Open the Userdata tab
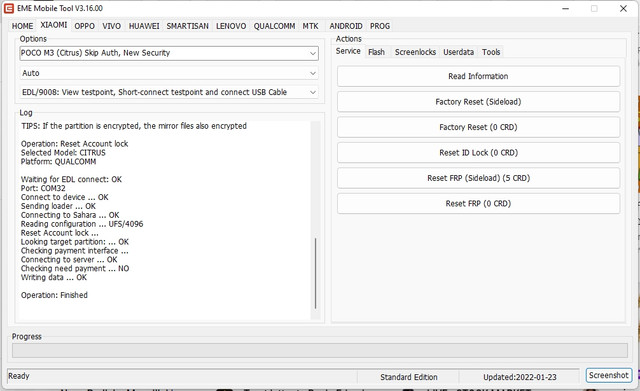Image resolution: width=640 pixels, height=391 pixels. click(458, 52)
